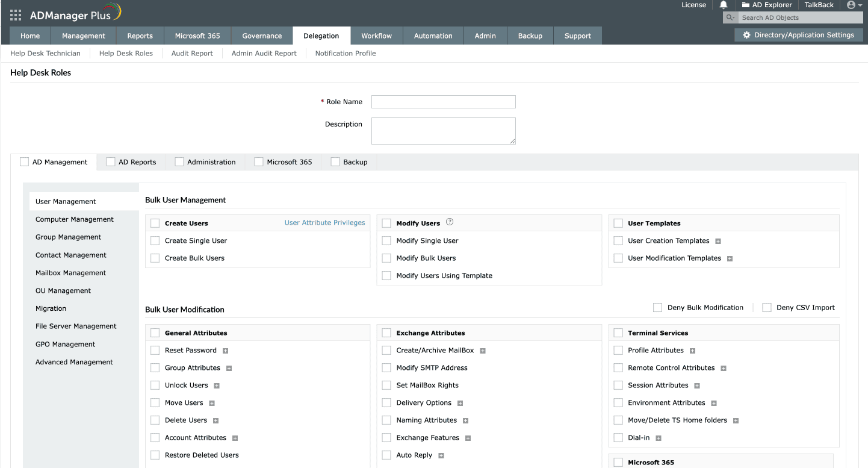Tick the Set MailBox Rights checkbox
868x468 pixels.
tap(386, 385)
